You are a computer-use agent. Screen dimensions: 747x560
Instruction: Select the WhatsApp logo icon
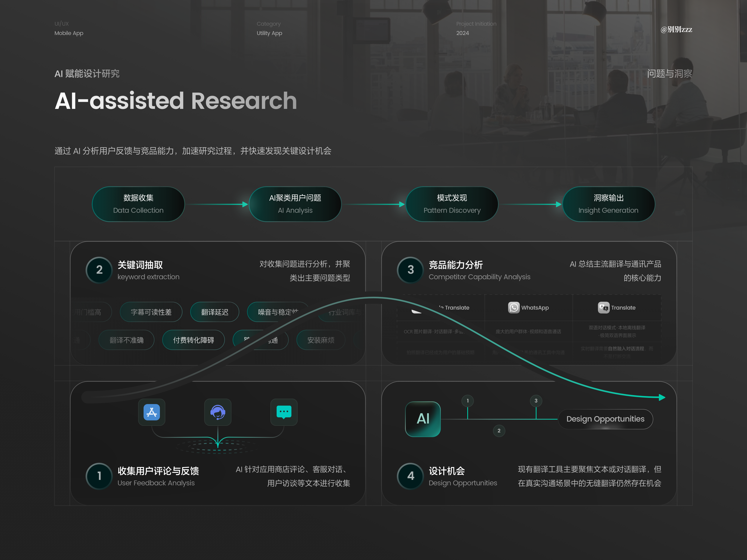514,307
